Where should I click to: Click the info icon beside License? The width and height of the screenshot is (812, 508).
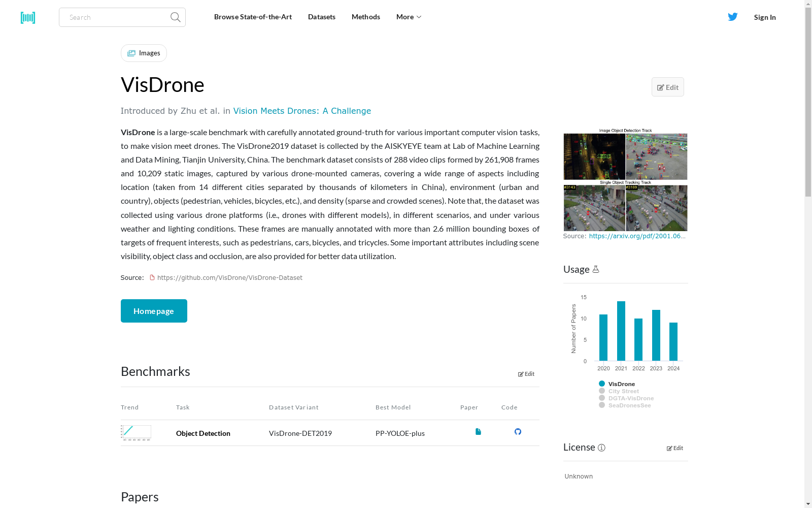(601, 448)
